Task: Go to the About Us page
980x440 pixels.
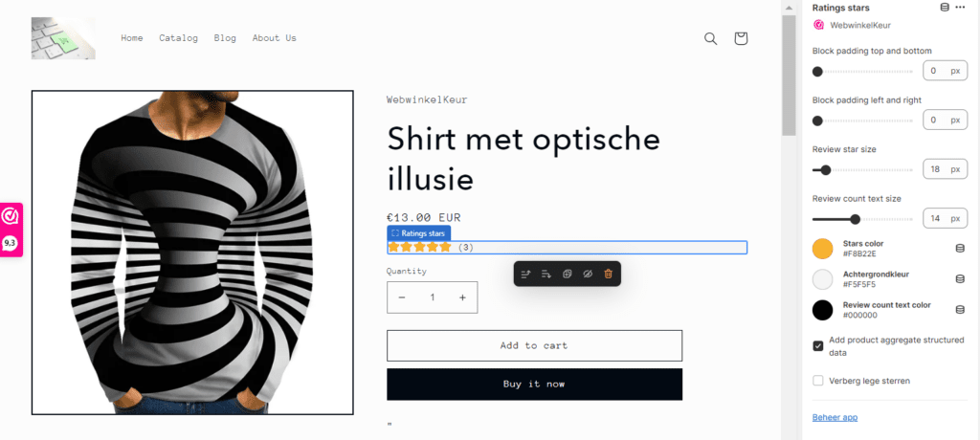Action: pos(275,38)
